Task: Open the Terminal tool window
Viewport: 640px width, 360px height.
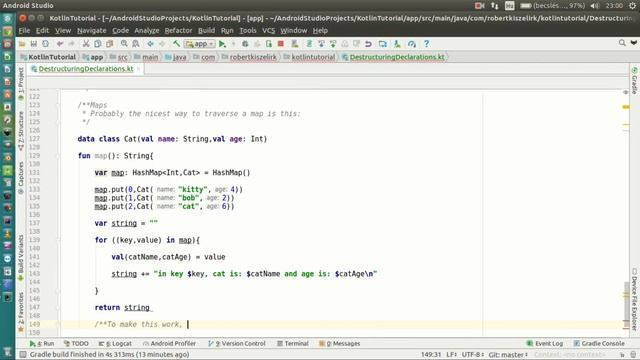Action: [293, 344]
